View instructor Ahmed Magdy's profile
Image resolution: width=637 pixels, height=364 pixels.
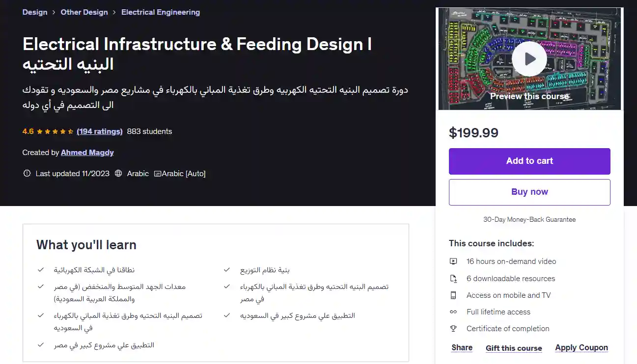[x=87, y=153]
